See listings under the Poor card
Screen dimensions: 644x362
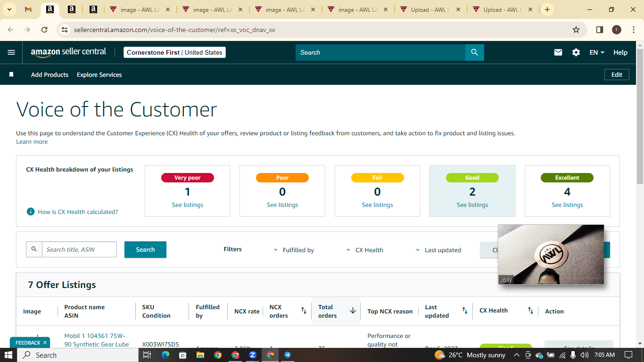pos(282,205)
